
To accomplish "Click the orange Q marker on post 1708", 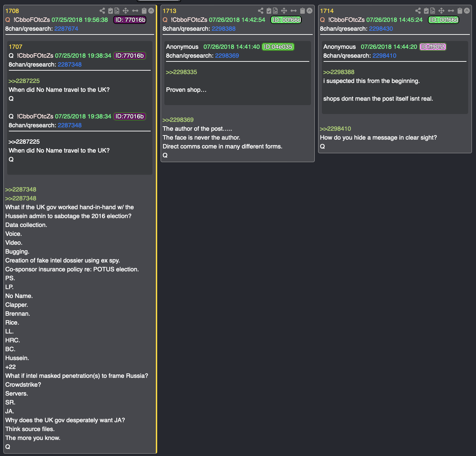I will [x=8, y=20].
